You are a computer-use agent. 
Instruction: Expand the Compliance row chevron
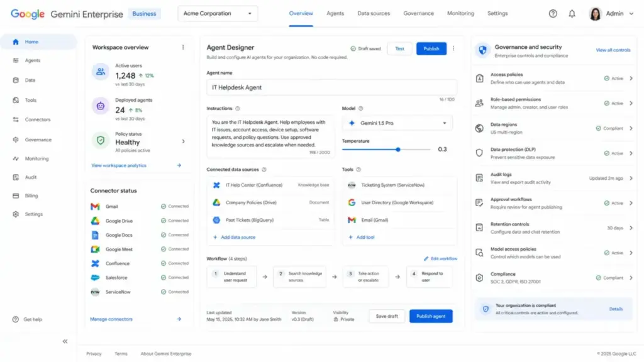631,278
